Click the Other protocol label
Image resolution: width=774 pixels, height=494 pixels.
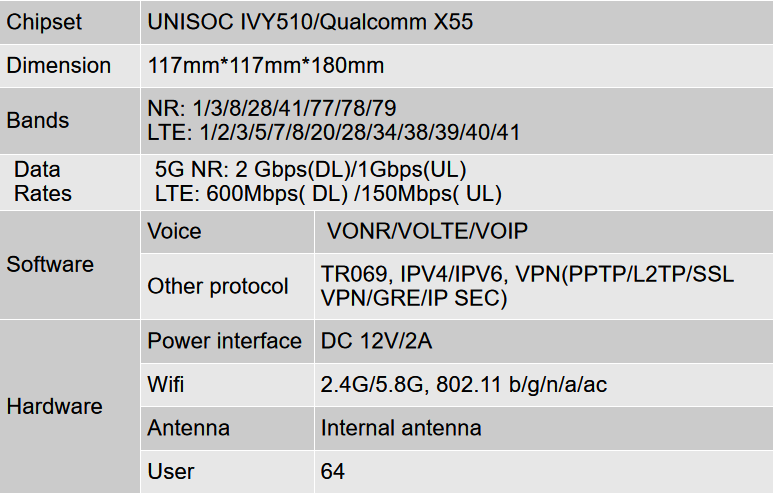(218, 286)
